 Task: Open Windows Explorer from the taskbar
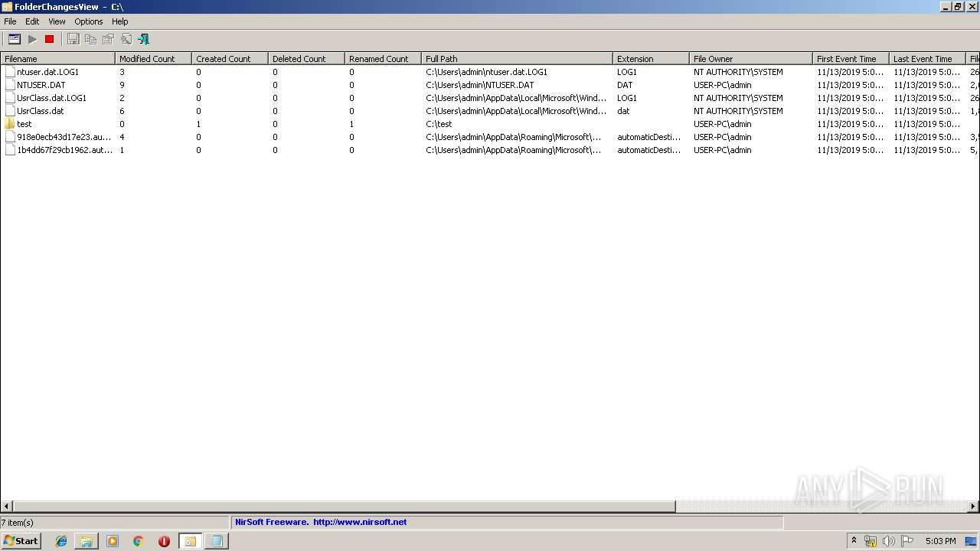pyautogui.click(x=87, y=541)
